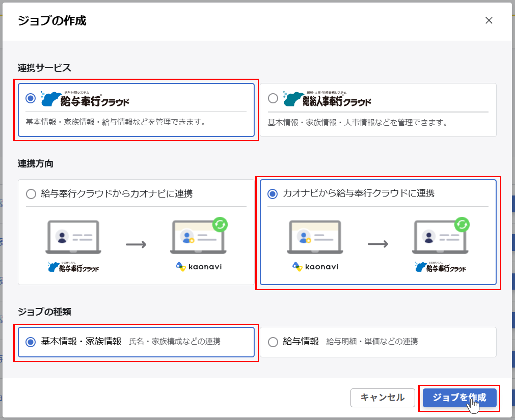This screenshot has width=515, height=420.
Task: Click the destination laptop illustration in right direction card
Action: 440,237
